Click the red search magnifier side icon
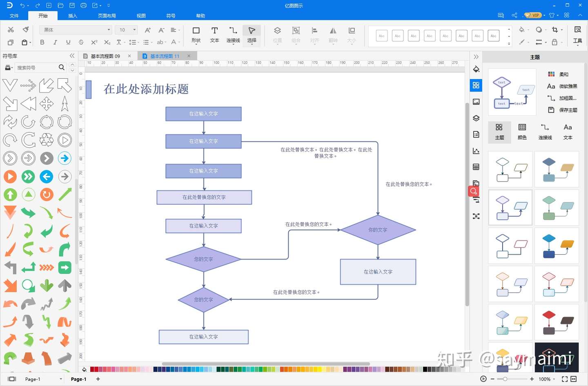Image resolution: width=588 pixels, height=386 pixels. tap(474, 191)
